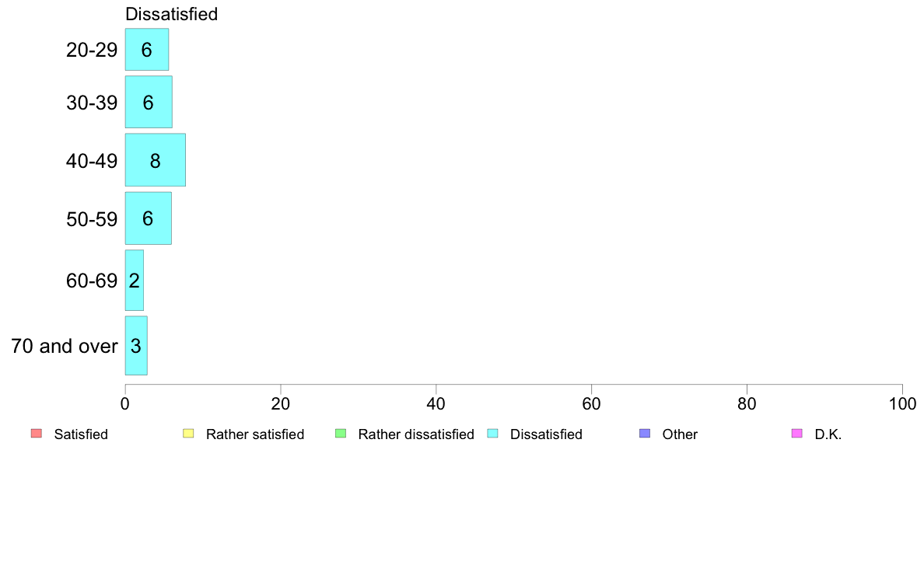Select the 60-69 bar showing 2
Viewport: 924px width, 572px height.
coord(135,281)
